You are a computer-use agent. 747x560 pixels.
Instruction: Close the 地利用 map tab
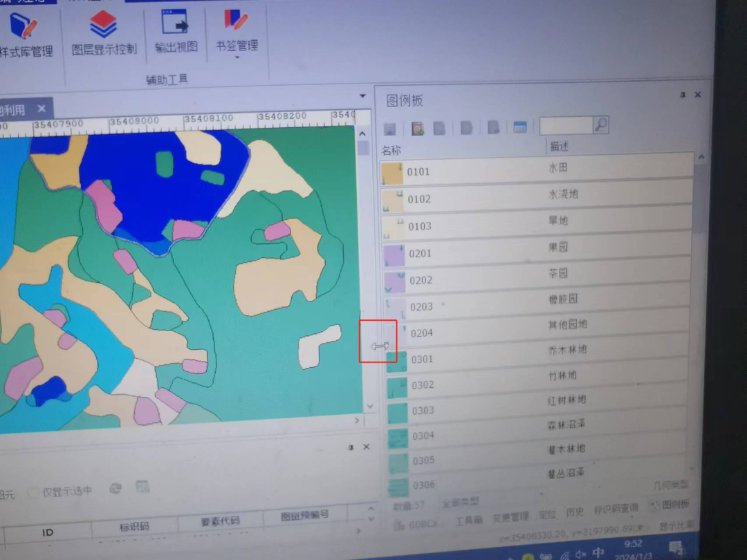coord(41,109)
